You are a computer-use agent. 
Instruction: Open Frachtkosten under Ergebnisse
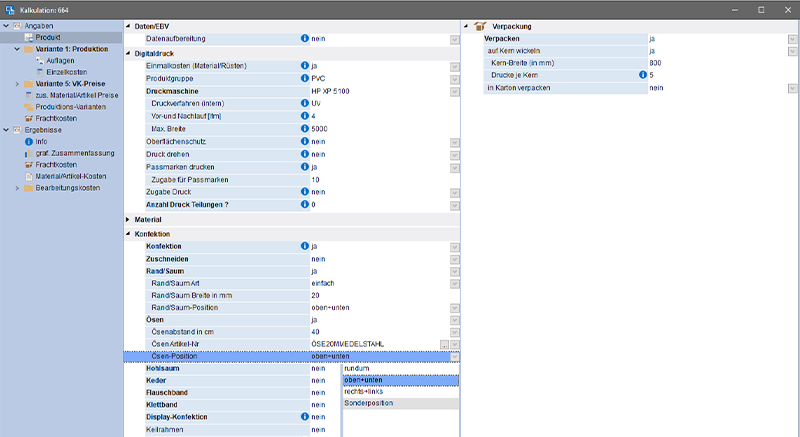coord(56,165)
